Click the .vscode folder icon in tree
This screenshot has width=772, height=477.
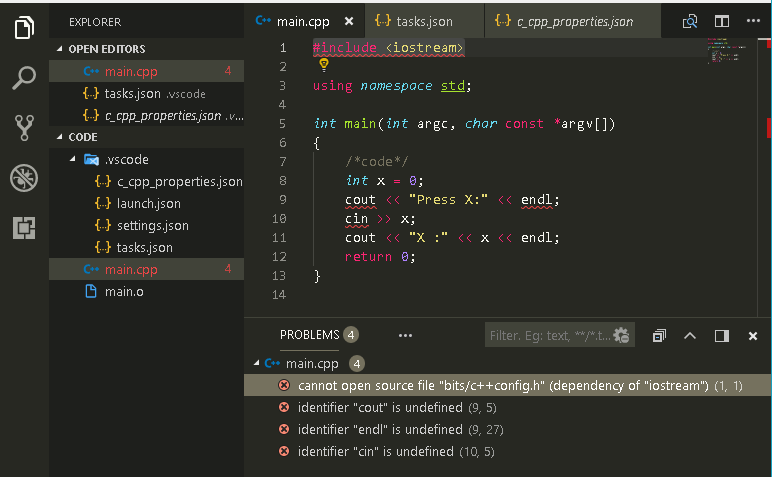(x=91, y=159)
